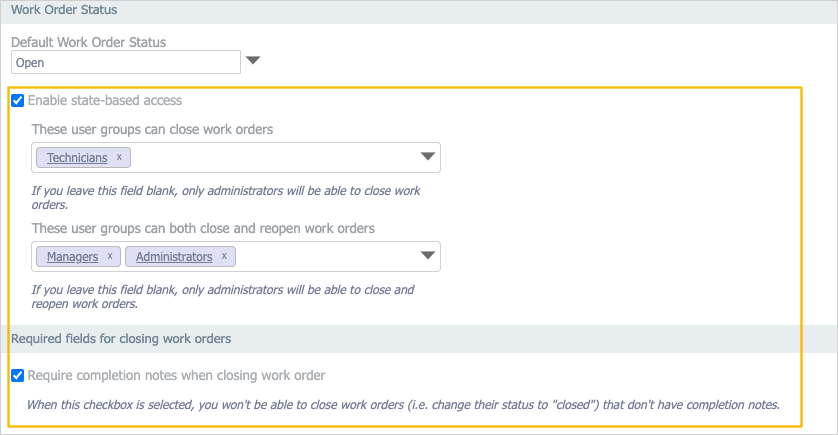Click the 'Enable state-based access' label text
The image size is (838, 435).
pyautogui.click(x=104, y=101)
